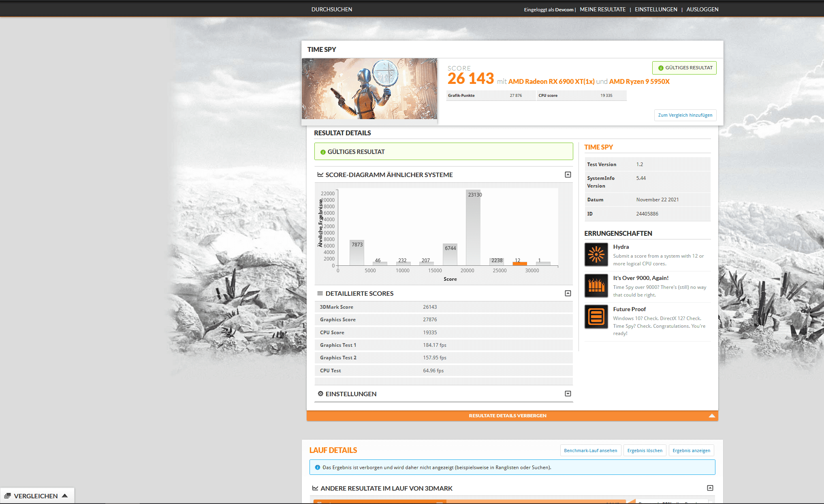Click CPU Test value 64.96 fps

433,371
